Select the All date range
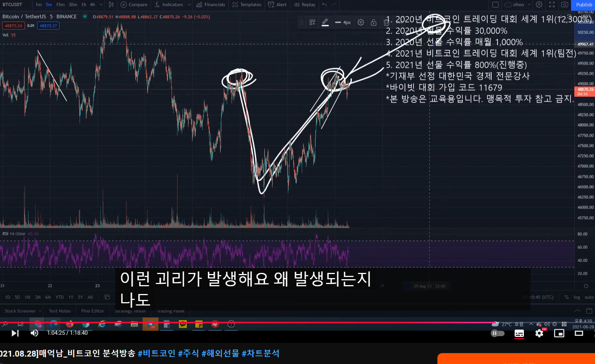The height and width of the screenshot is (364, 595). point(90,297)
